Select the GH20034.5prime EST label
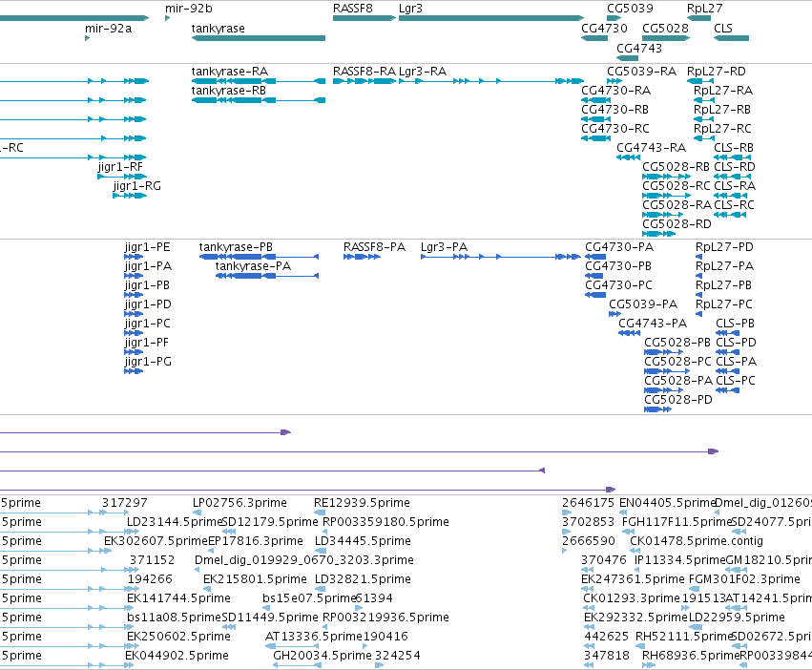The height and width of the screenshot is (670, 812). pyautogui.click(x=323, y=656)
